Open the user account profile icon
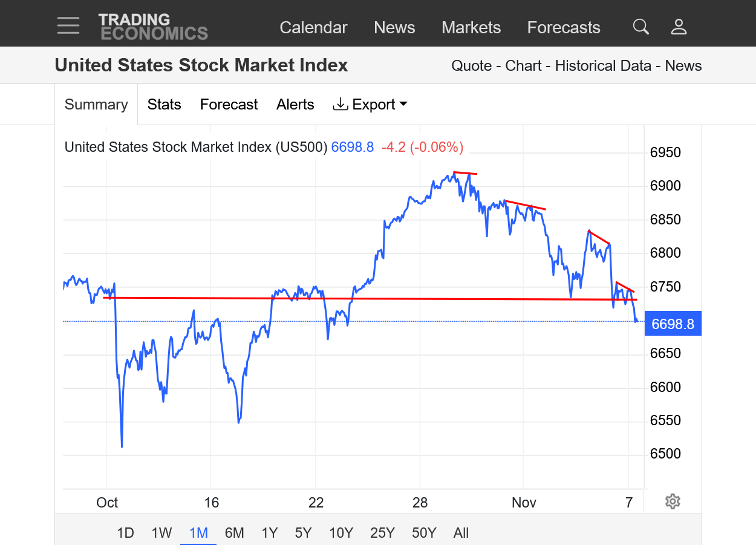 (x=679, y=27)
